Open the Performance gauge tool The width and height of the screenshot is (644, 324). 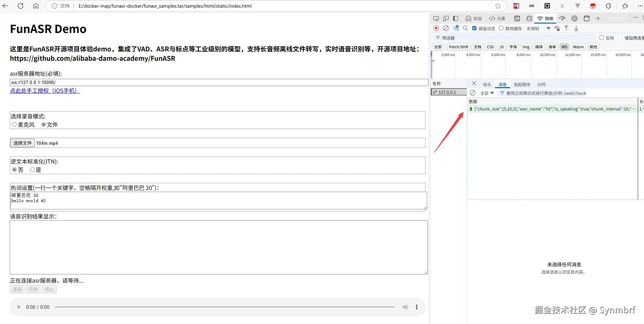pyautogui.click(x=562, y=18)
